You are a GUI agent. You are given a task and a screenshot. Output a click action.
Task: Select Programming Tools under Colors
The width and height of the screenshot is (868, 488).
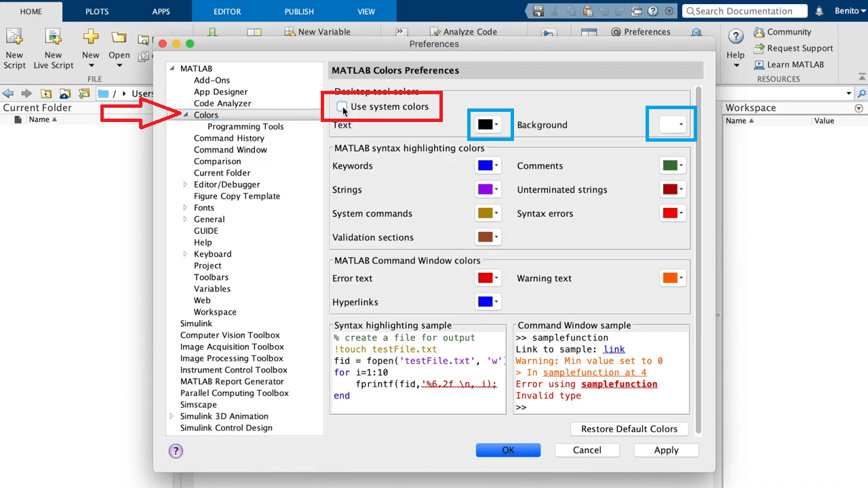click(245, 127)
